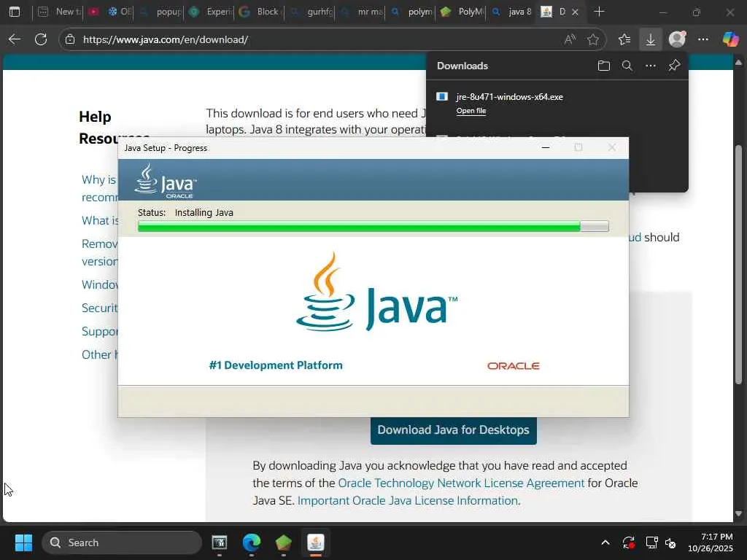Activate Read aloud icon in address bar
747x560 pixels.
click(x=570, y=39)
